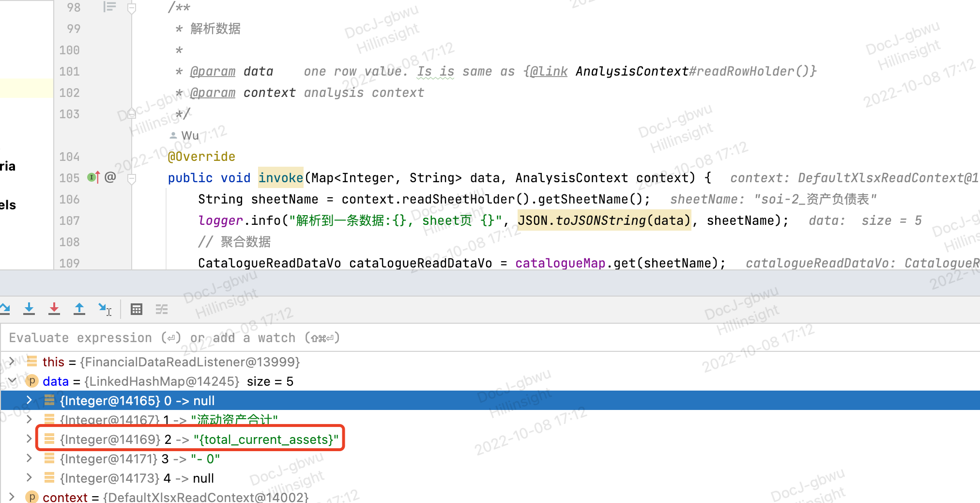Click the Force Step Into red arrow
The height and width of the screenshot is (503, 980).
tap(54, 309)
